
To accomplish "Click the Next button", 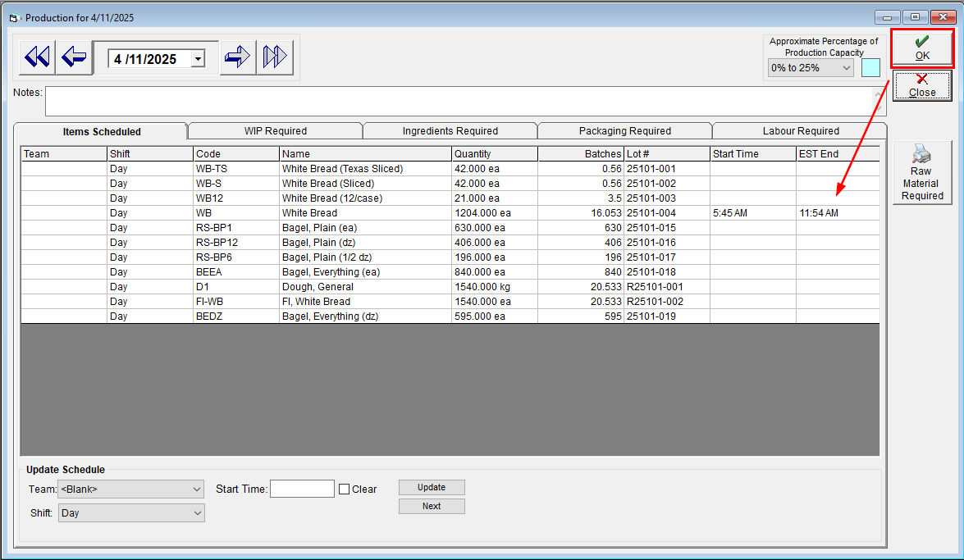I will tap(432, 506).
